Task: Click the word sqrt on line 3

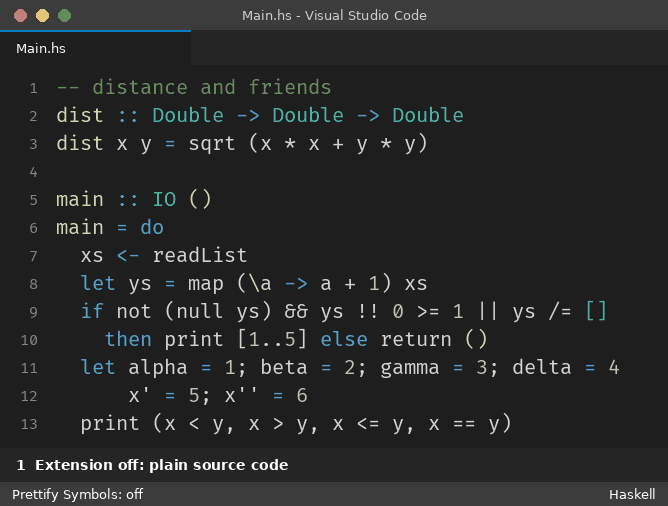Action: tap(212, 144)
